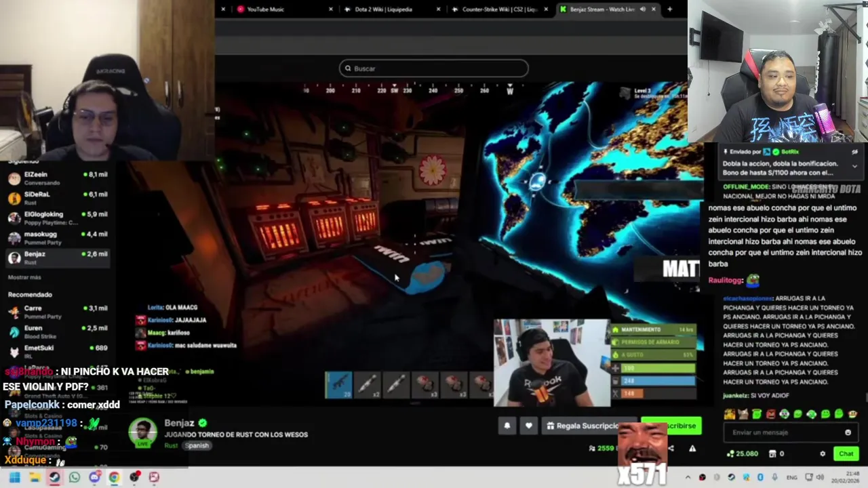This screenshot has height=488, width=868.
Task: Report the stream with the warning icon
Action: click(692, 448)
